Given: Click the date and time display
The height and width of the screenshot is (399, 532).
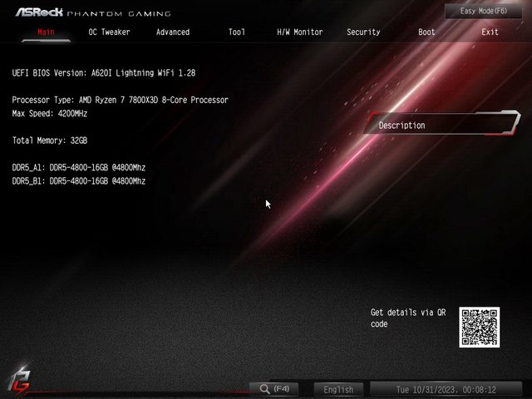Looking at the screenshot, I should click(x=446, y=389).
